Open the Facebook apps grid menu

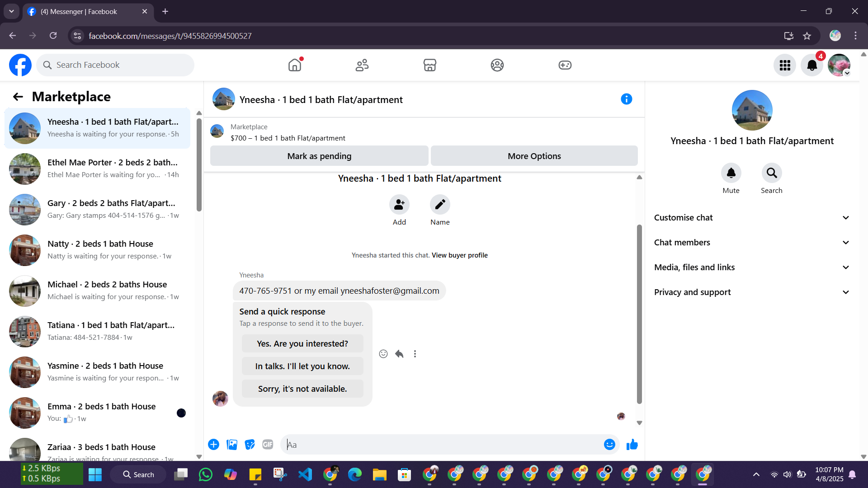click(x=785, y=65)
